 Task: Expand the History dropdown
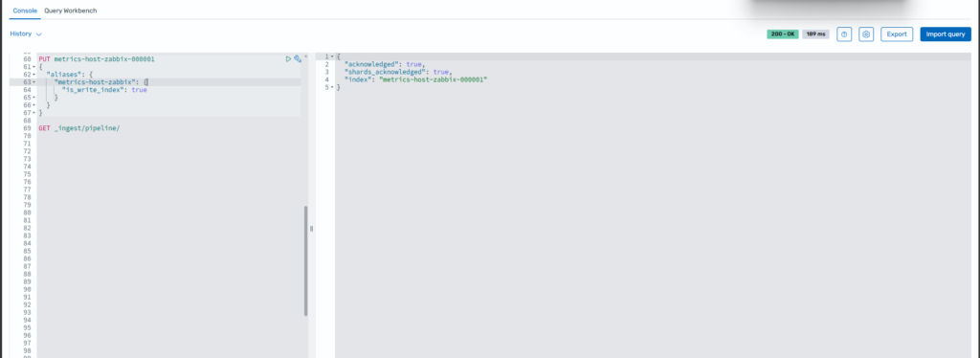pos(26,34)
